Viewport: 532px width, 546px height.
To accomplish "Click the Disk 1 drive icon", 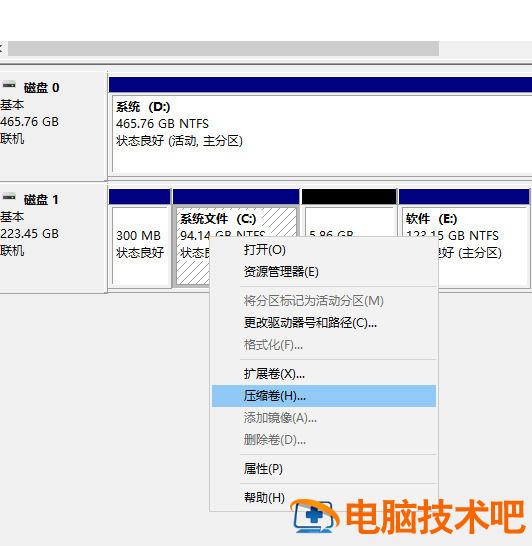I will (x=9, y=197).
